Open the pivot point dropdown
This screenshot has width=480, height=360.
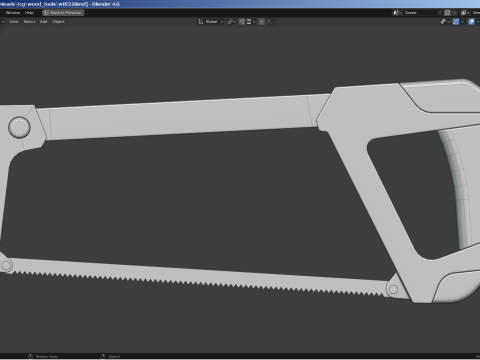231,22
